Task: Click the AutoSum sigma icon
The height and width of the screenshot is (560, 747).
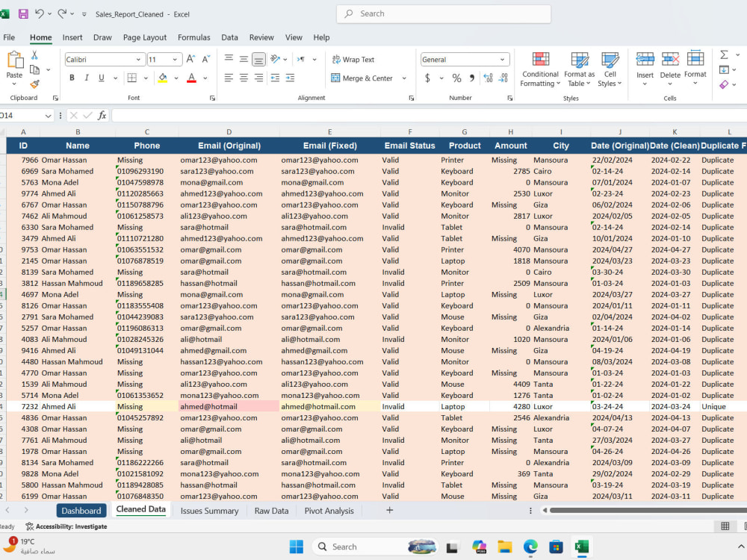Action: tap(724, 55)
